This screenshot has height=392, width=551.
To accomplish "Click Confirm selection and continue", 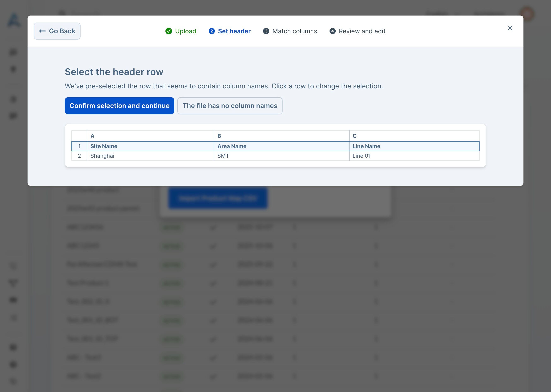I will tap(119, 106).
